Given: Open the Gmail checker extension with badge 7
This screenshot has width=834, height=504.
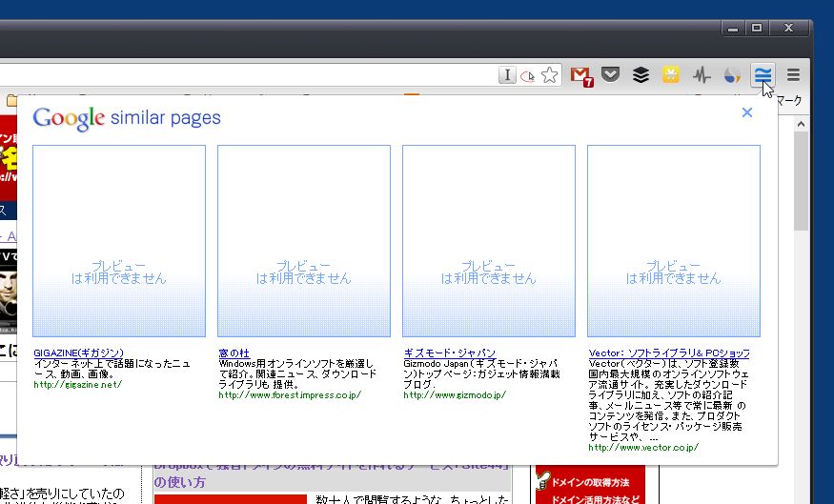Looking at the screenshot, I should point(581,76).
